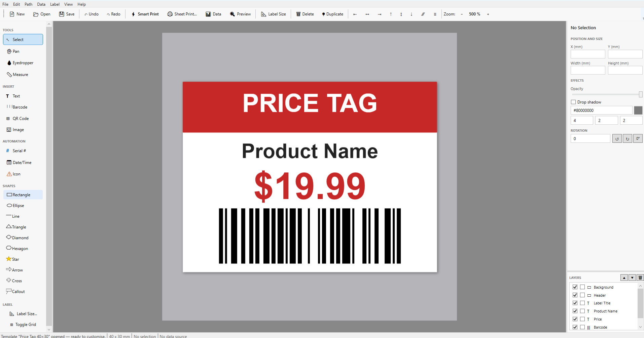Viewport: 644px width, 338px height.
Task: Open the File menu
Action: [x=5, y=4]
